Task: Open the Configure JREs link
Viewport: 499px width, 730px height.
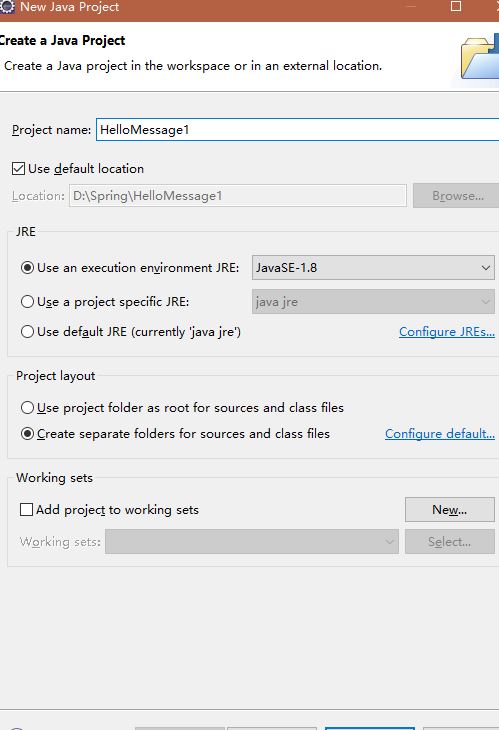Action: pyautogui.click(x=446, y=331)
